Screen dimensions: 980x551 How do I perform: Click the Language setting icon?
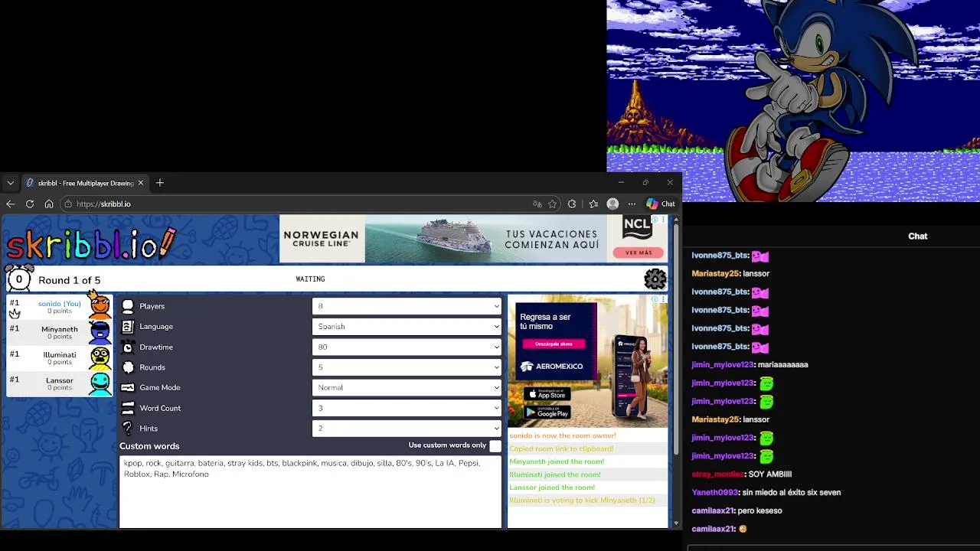[128, 327]
